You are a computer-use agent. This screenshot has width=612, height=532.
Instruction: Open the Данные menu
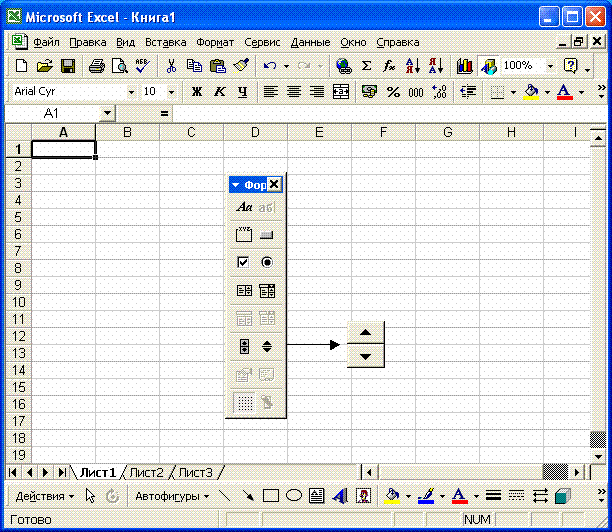pos(310,42)
